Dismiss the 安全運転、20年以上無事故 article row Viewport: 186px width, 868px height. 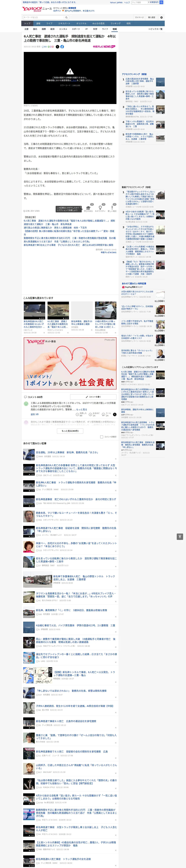pos(116,459)
